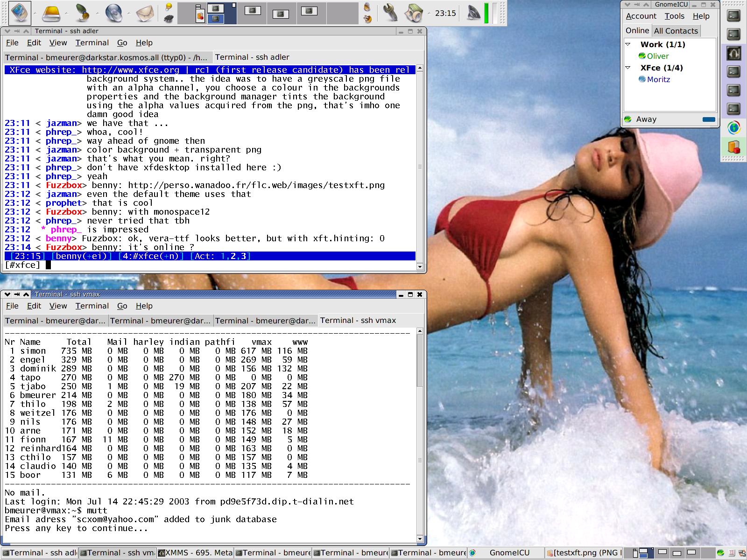Click the orange and red blocks icon in side panel
The height and width of the screenshot is (560, 747).
coord(734,147)
